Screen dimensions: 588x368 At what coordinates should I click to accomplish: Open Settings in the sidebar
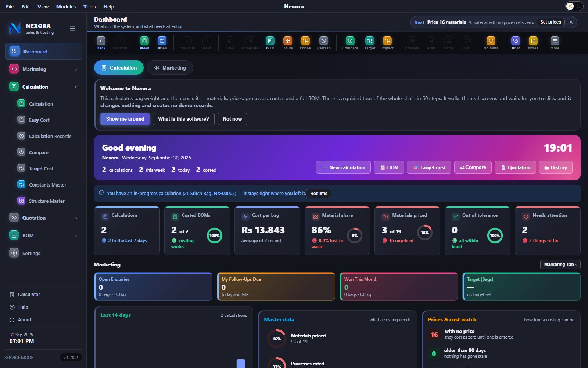pyautogui.click(x=44, y=253)
